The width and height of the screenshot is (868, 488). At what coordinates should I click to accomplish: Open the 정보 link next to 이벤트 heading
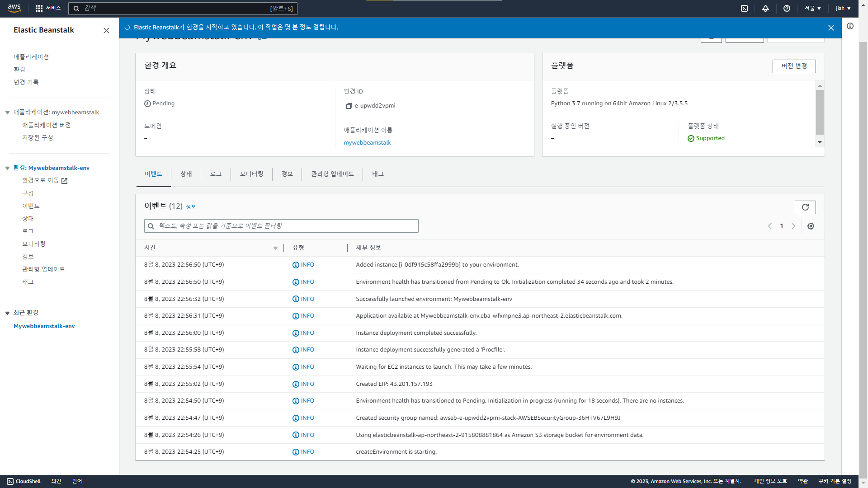(x=191, y=206)
